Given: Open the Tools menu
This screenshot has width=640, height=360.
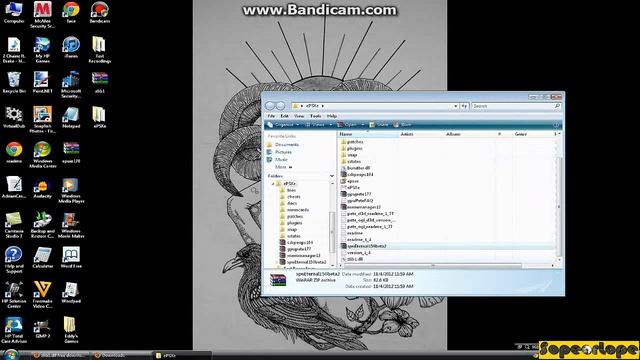Looking at the screenshot, I should coord(316,116).
